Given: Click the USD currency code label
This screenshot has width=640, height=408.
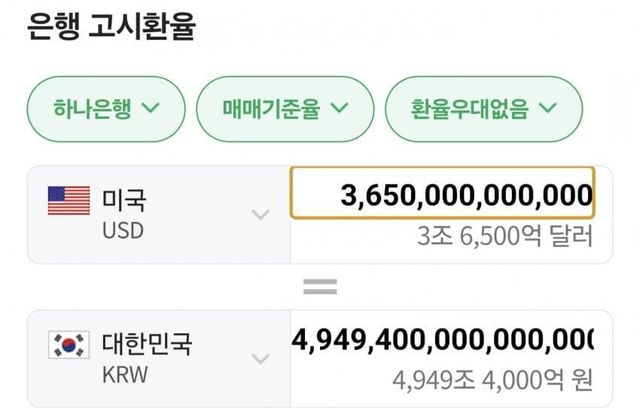Looking at the screenshot, I should pos(123,230).
